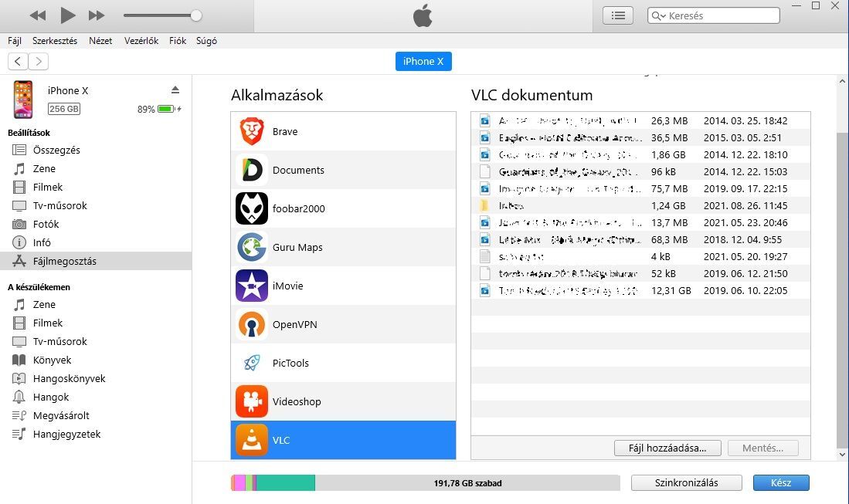Select the 1,86 GB video file
Image resolution: width=849 pixels, height=504 pixels.
(x=640, y=154)
